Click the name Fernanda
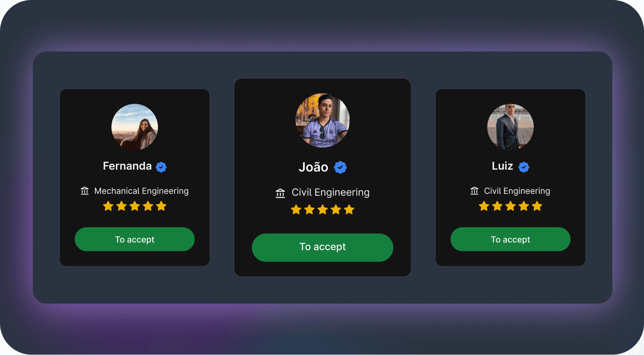Screen dimensions: 644x355 click(x=127, y=166)
